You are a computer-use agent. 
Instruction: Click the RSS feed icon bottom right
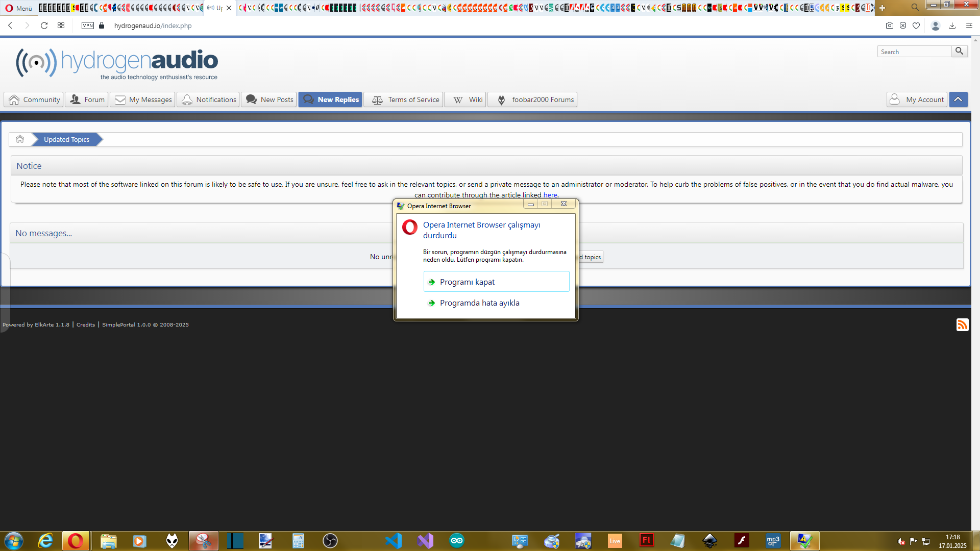click(963, 325)
